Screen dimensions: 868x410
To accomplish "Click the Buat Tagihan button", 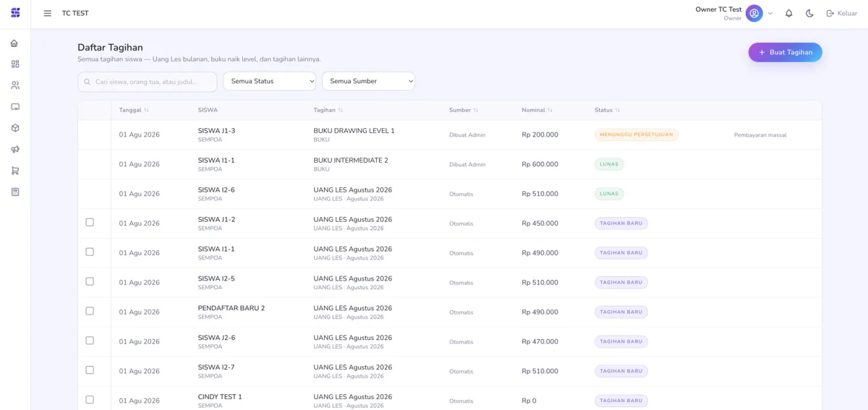I will (785, 52).
